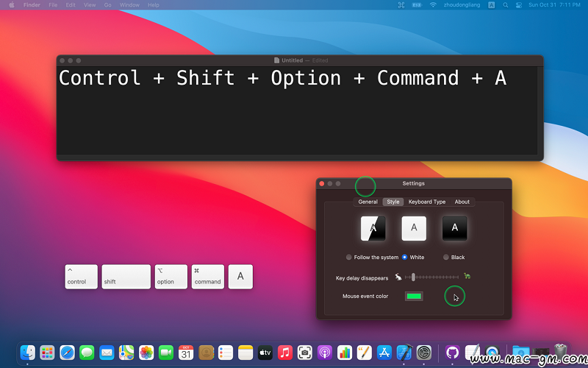This screenshot has width=588, height=368.
Task: Open the Edit menu
Action: [x=71, y=5]
